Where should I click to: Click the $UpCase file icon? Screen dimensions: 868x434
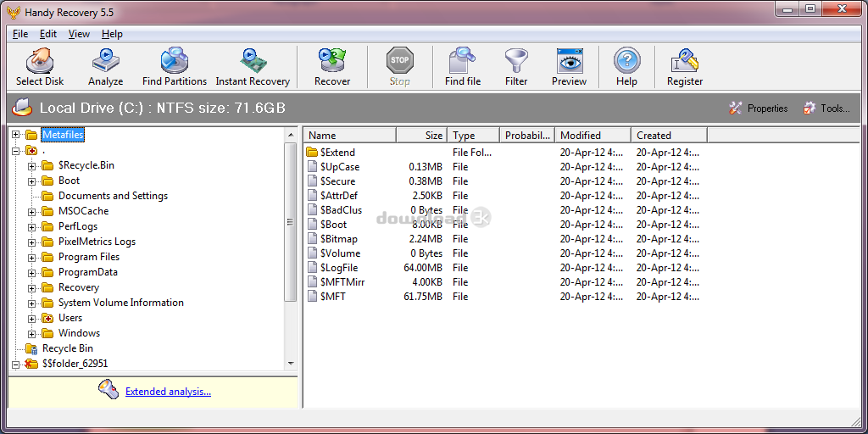[312, 167]
